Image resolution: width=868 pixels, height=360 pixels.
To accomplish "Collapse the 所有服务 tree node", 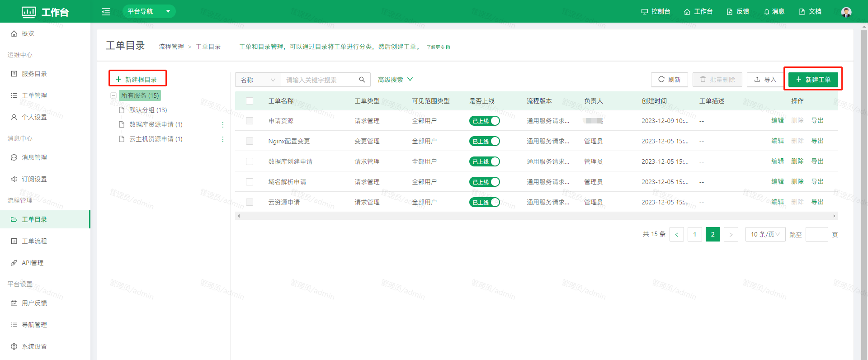I will (x=113, y=95).
